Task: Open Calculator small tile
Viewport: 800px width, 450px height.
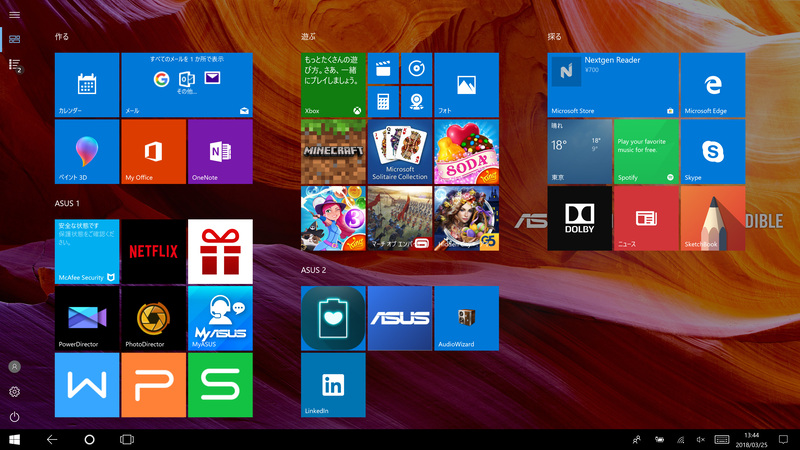Action: point(383,102)
